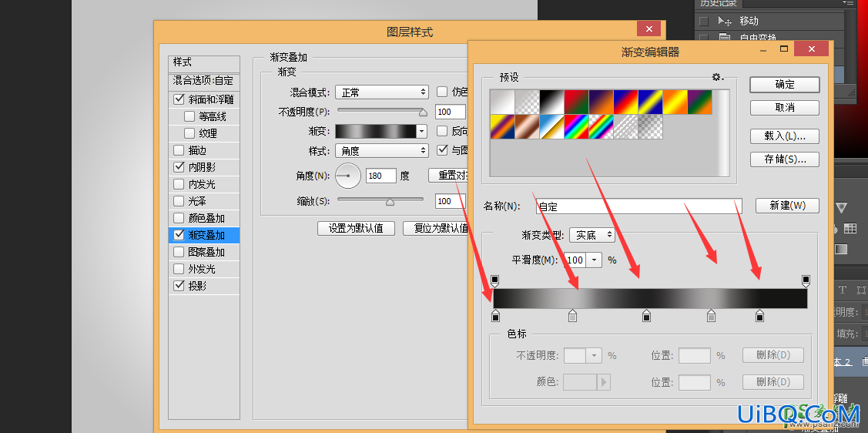The image size is (868, 433).
Task: Uncheck 斜面和浮雕 checkbox
Action: click(x=179, y=99)
